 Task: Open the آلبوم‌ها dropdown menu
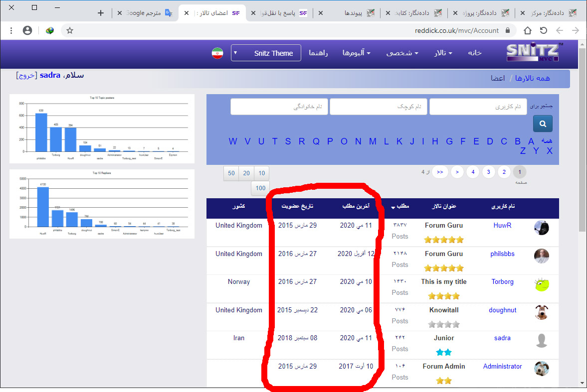[x=356, y=53]
